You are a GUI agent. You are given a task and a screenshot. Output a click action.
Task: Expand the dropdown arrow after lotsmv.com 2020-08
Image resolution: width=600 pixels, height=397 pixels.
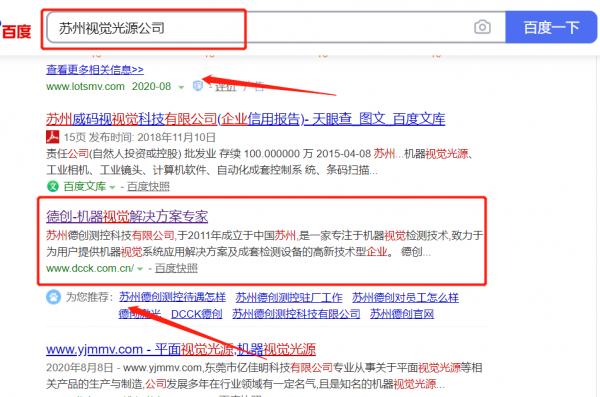point(181,87)
